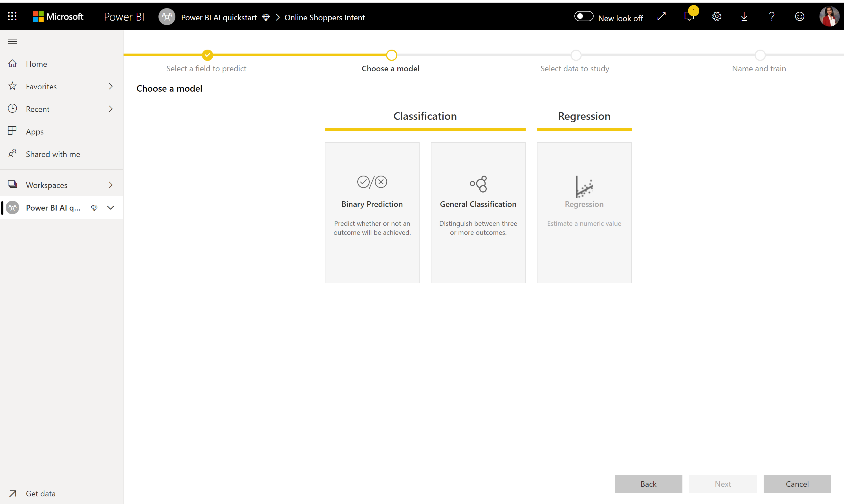
Task: Click the Get data link at bottom left
Action: 40,494
